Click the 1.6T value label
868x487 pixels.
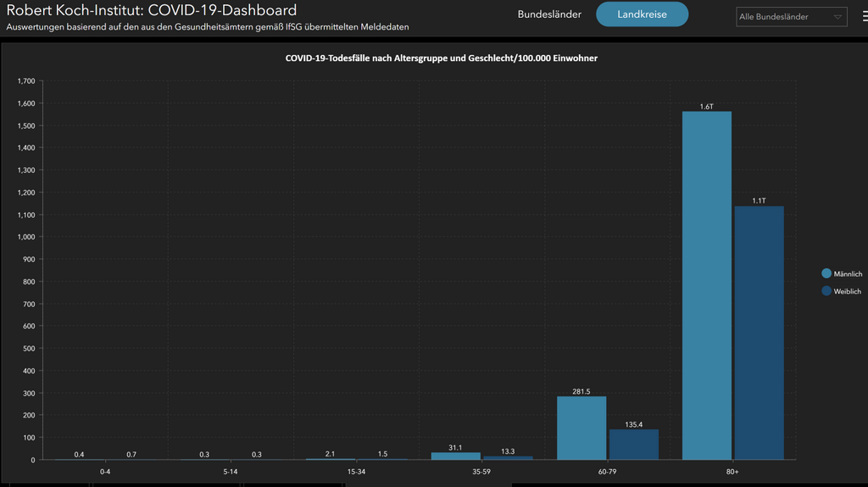(x=707, y=106)
